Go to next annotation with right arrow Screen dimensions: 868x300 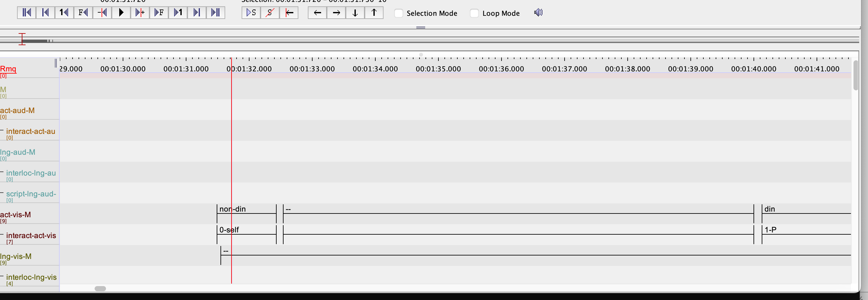(x=336, y=13)
